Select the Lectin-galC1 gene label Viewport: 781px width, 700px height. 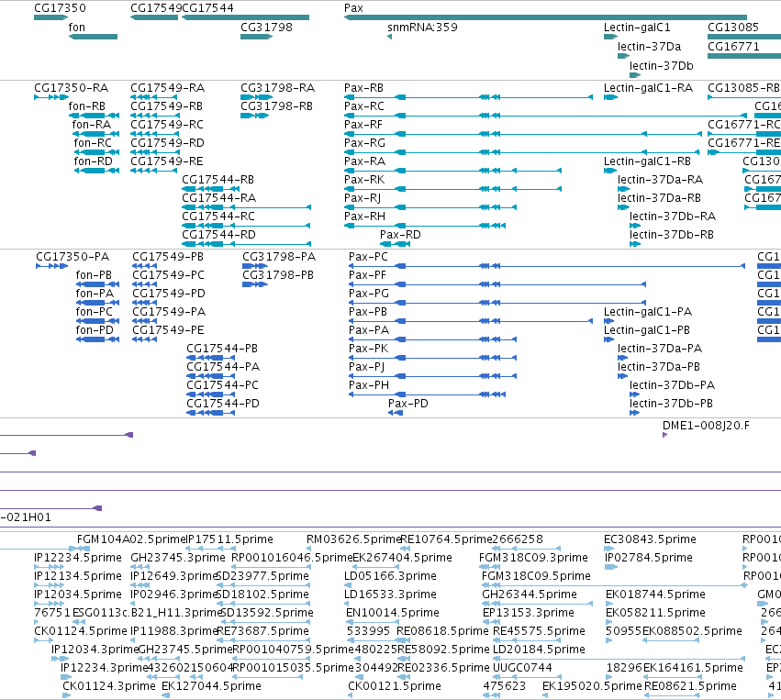[x=637, y=28]
